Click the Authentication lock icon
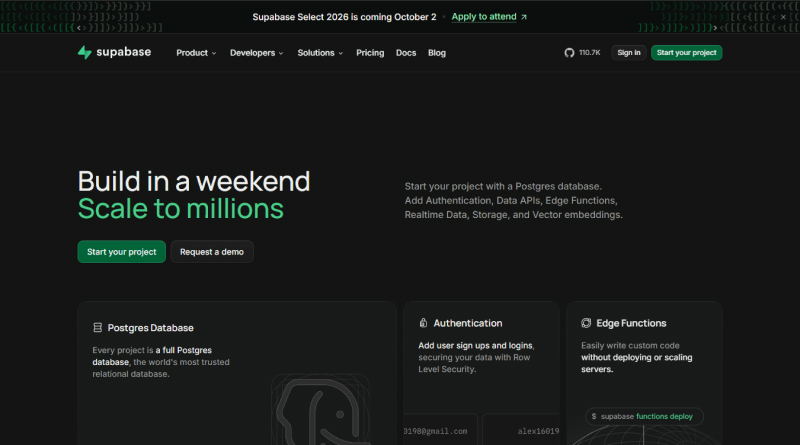The height and width of the screenshot is (445, 800). [x=423, y=323]
